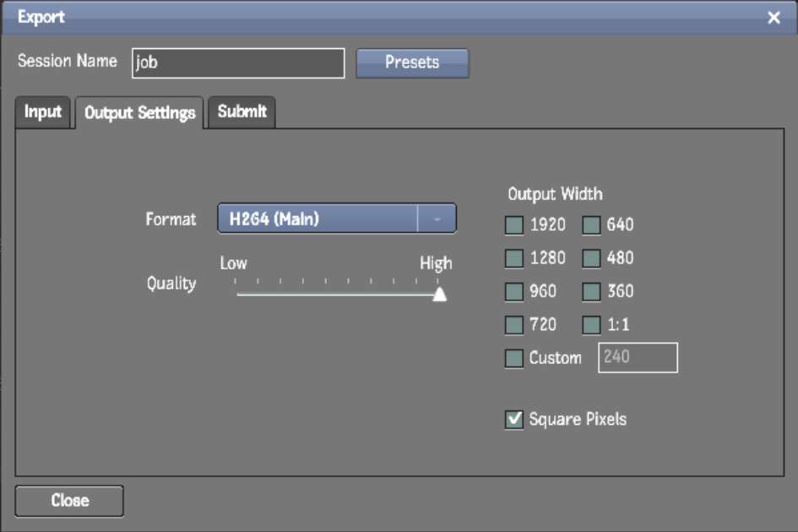Open the Format dropdown arrow
This screenshot has width=798, height=532.
click(x=437, y=219)
